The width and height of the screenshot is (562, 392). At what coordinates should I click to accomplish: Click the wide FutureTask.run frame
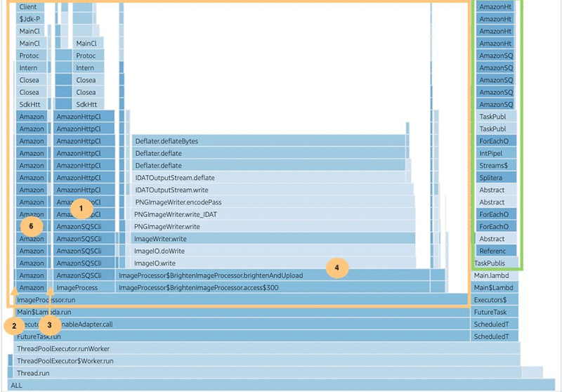[242, 337]
